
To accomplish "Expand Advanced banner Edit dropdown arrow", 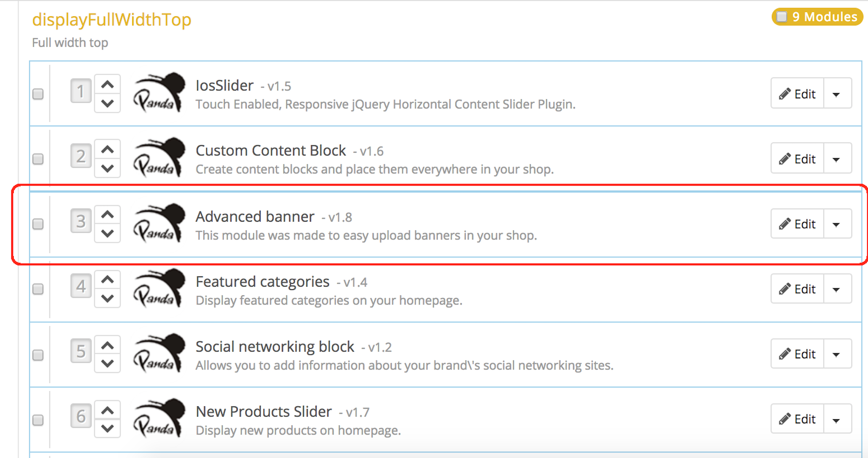I will click(x=836, y=224).
